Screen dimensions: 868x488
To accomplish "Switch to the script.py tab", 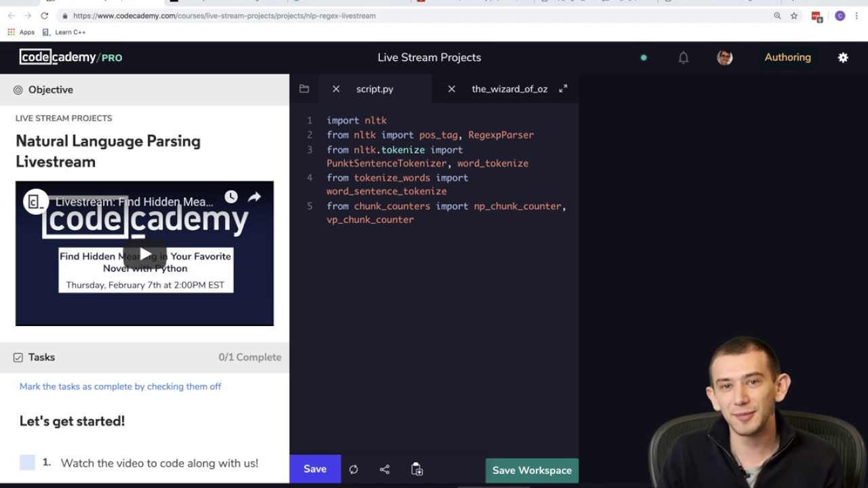I will [x=374, y=89].
